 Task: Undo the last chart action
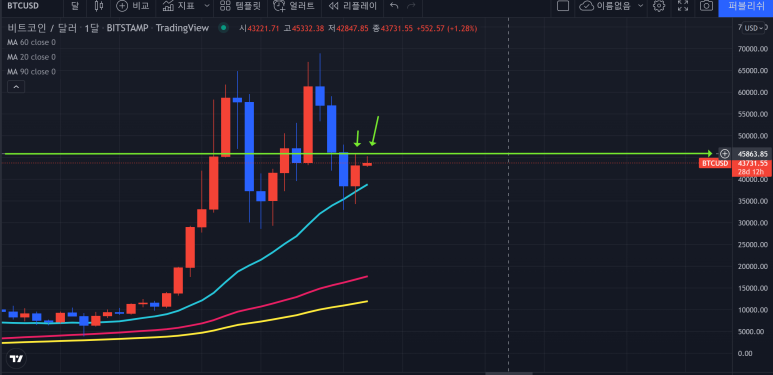coord(393,6)
